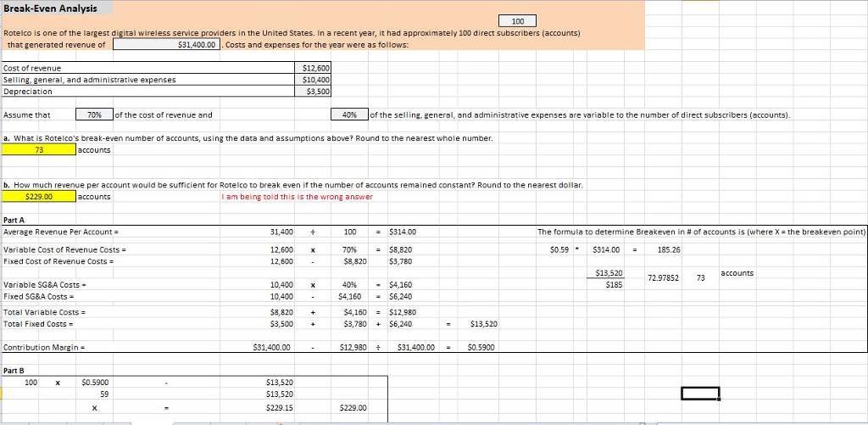Screen dimensions: 868x425
Task: Select 'Total Variable Costs =' label
Action: [x=44, y=312]
